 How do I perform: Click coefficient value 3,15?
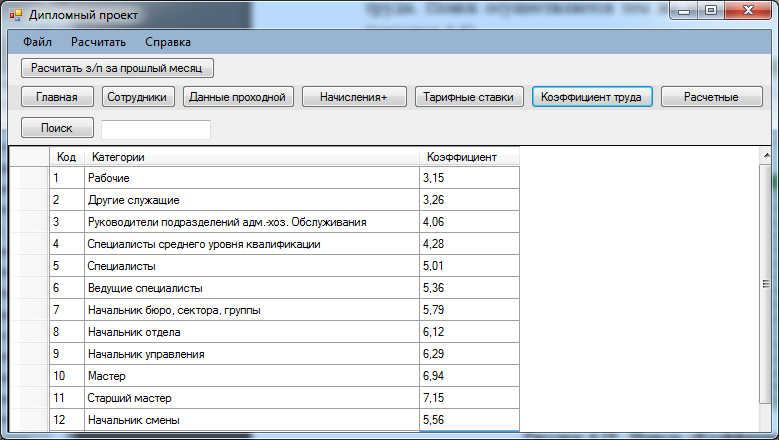point(469,178)
